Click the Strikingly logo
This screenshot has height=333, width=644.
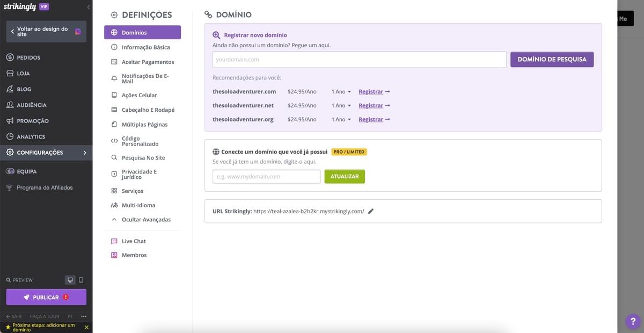(x=19, y=7)
